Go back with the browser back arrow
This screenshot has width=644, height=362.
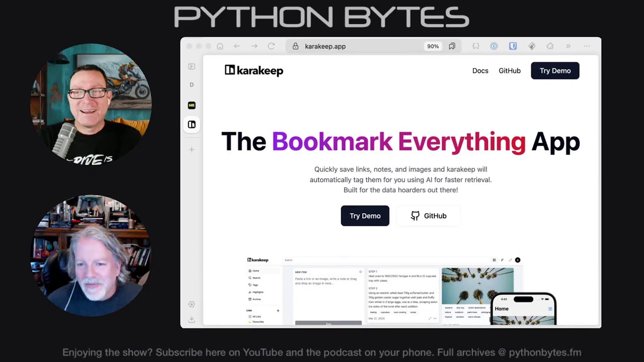[237, 46]
